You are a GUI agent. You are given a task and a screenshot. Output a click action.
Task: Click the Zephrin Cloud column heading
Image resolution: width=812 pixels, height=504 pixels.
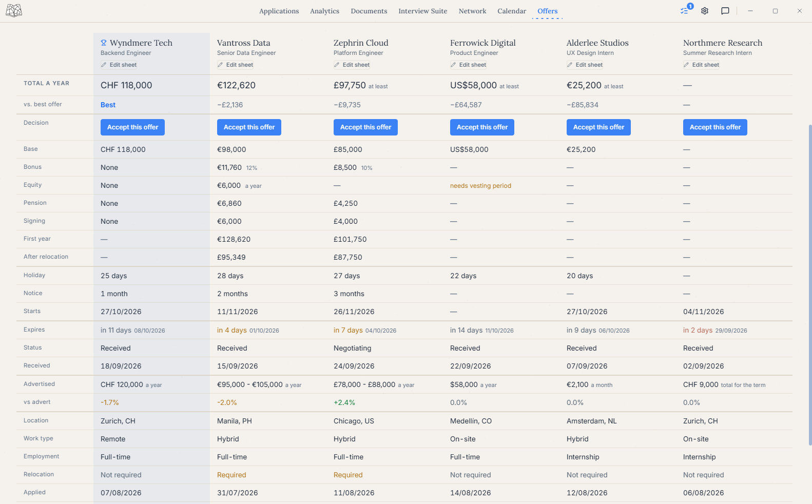(x=361, y=43)
